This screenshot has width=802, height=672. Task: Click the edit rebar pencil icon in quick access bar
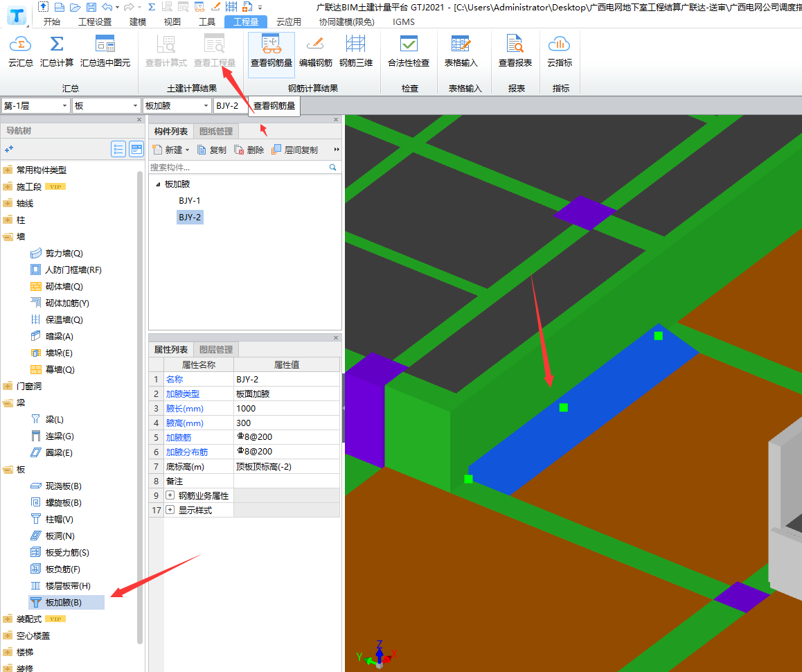tap(216, 7)
